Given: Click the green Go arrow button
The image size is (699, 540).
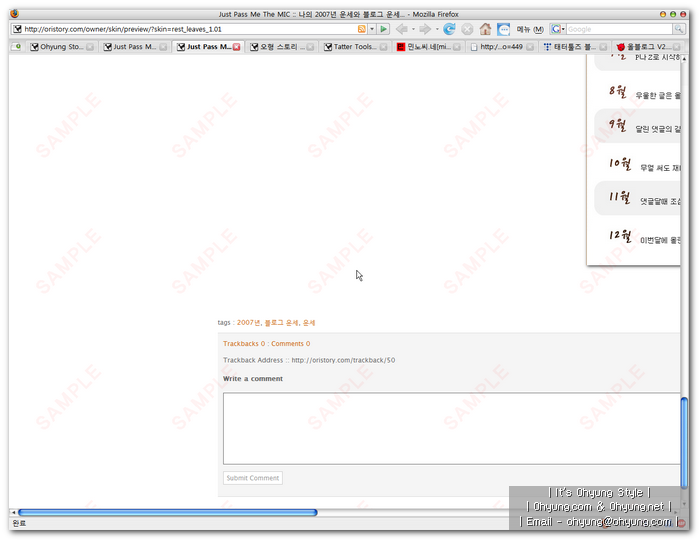Looking at the screenshot, I should [383, 29].
